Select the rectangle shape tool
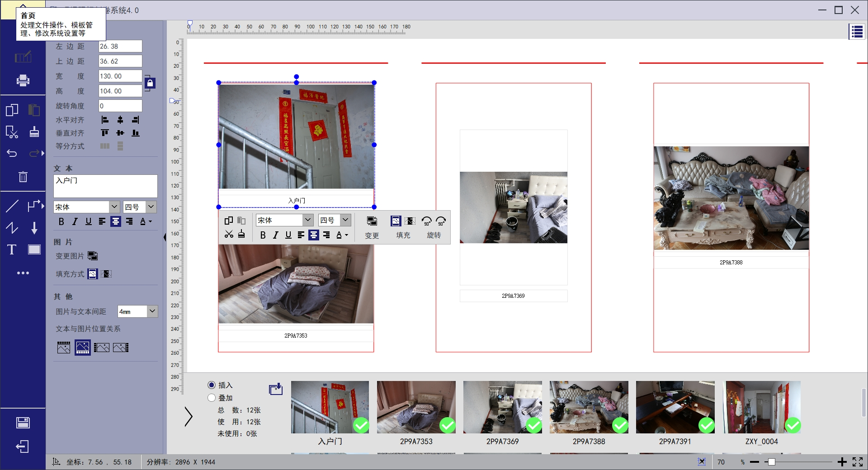The width and height of the screenshot is (868, 470). [34, 249]
